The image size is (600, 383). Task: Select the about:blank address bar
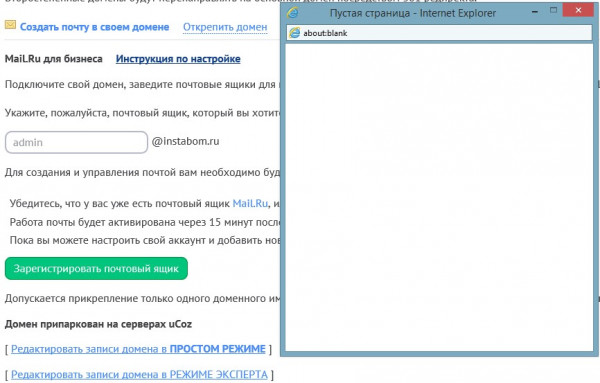click(439, 33)
